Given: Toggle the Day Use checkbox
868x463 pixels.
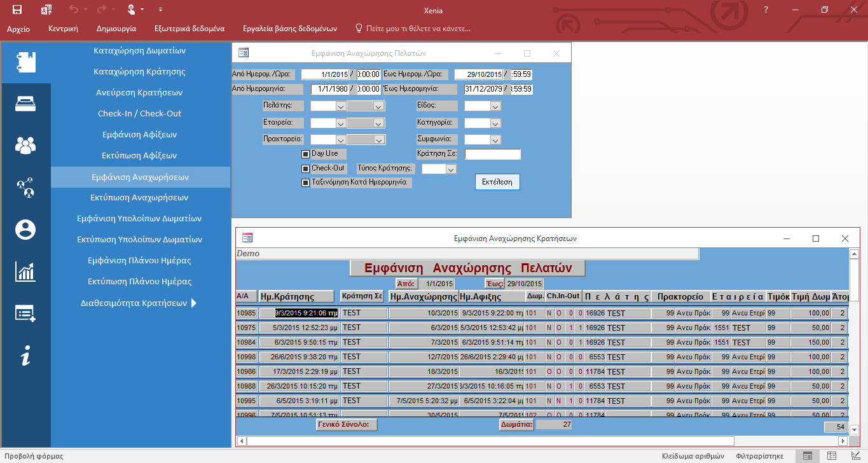Looking at the screenshot, I should (305, 154).
